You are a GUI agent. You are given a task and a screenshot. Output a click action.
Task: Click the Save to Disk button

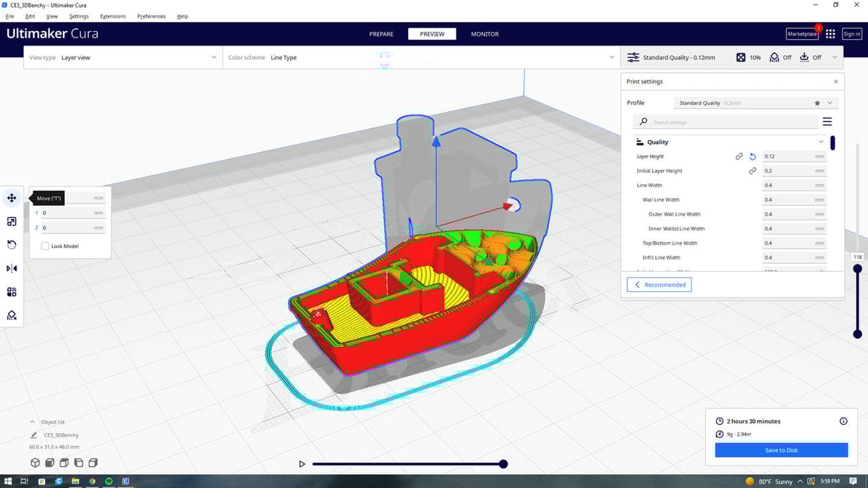[781, 450]
